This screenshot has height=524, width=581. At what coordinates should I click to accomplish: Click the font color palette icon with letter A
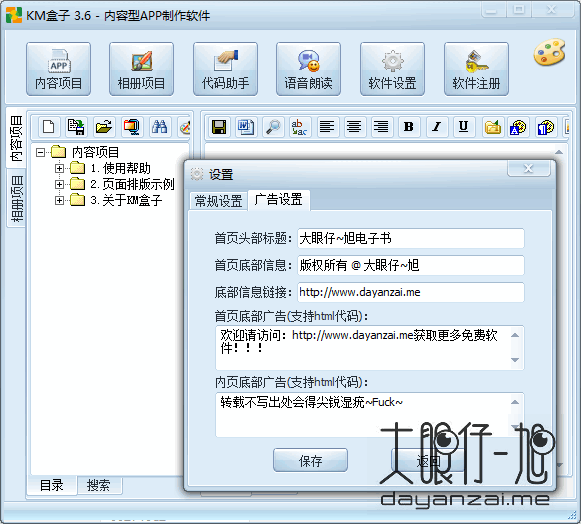pyautogui.click(x=518, y=127)
